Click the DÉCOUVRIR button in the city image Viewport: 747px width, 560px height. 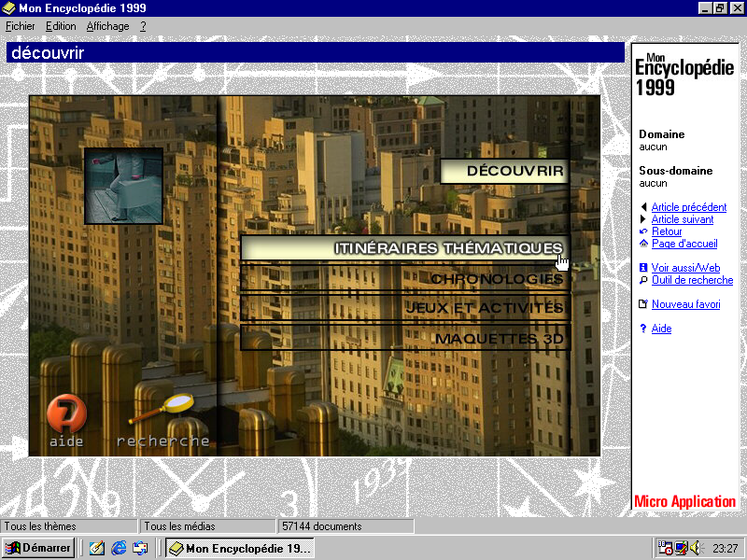(x=504, y=171)
